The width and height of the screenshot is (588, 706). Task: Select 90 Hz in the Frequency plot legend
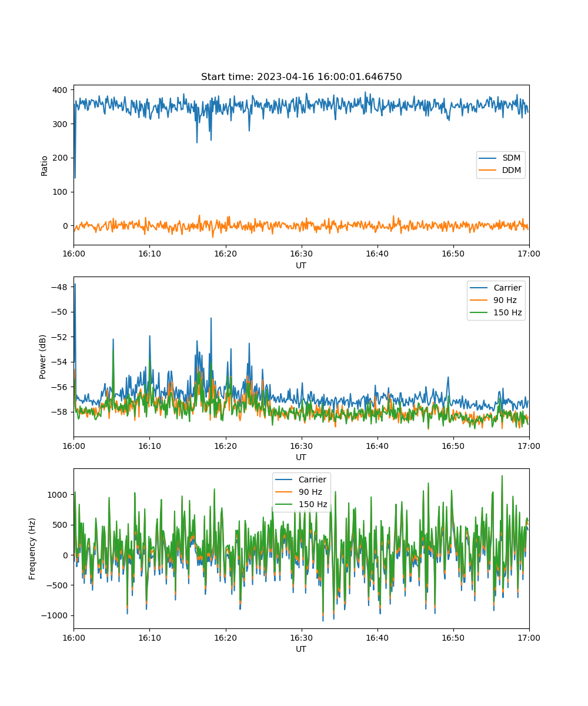(x=310, y=492)
